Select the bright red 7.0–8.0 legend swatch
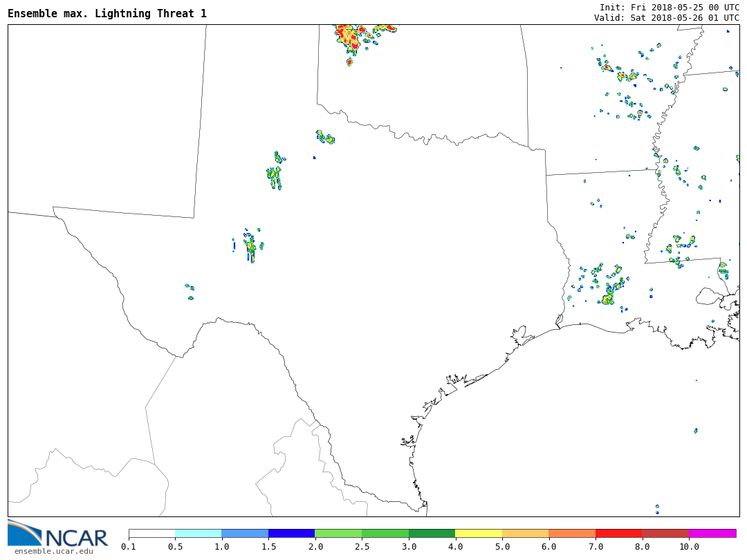 (x=618, y=533)
